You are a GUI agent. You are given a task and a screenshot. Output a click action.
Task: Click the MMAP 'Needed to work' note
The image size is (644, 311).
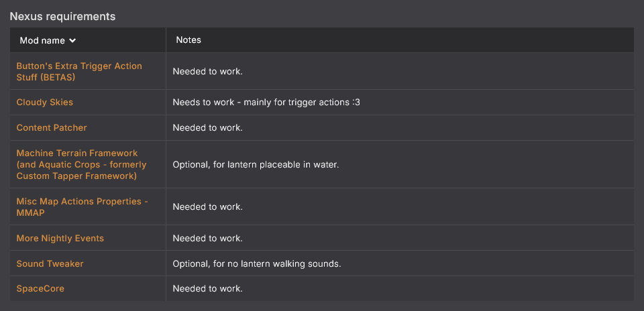pos(207,207)
